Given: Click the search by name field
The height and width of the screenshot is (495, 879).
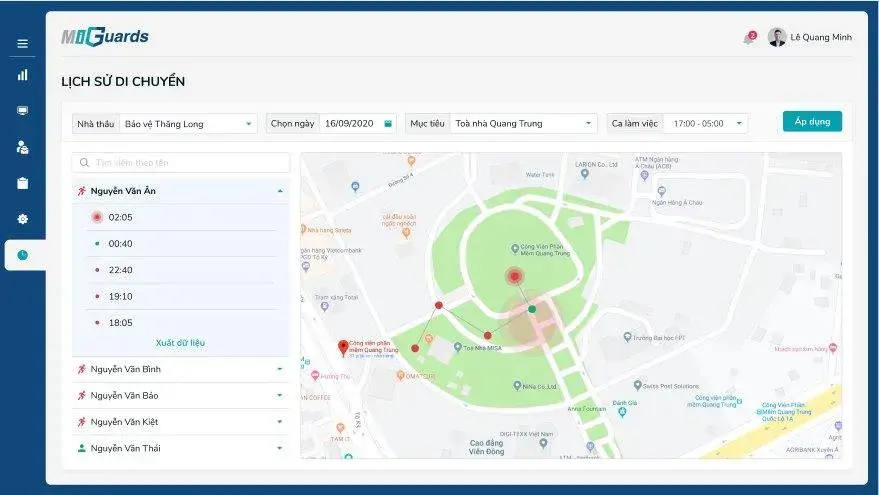Looking at the screenshot, I should pos(181,163).
